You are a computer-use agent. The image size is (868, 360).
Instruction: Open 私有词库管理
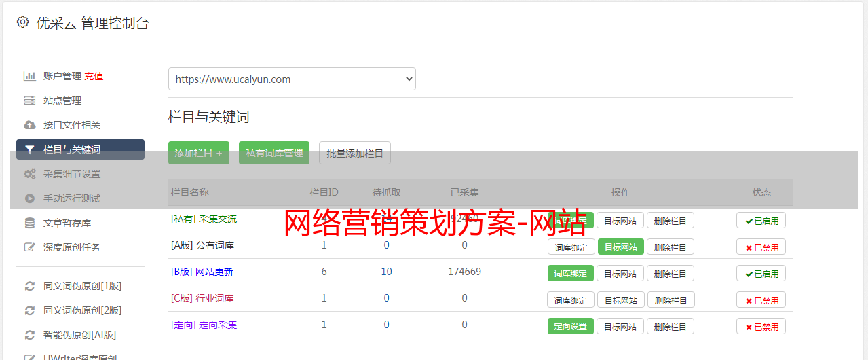tap(274, 153)
